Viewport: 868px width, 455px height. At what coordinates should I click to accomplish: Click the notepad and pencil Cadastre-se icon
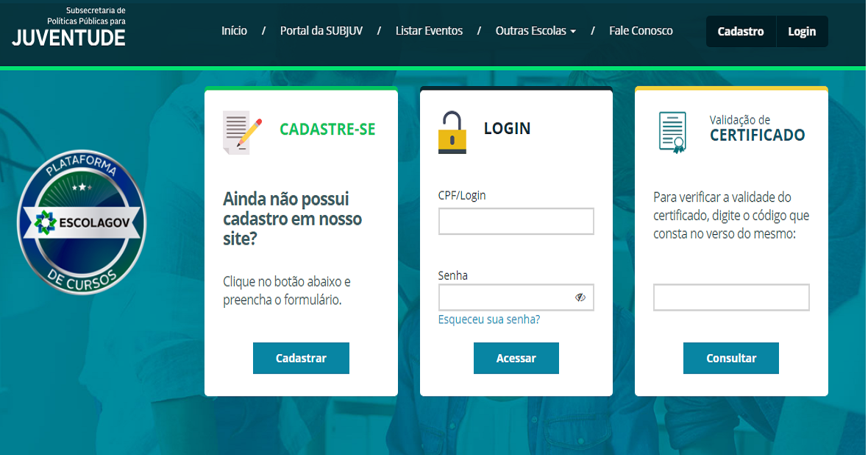[x=242, y=133]
